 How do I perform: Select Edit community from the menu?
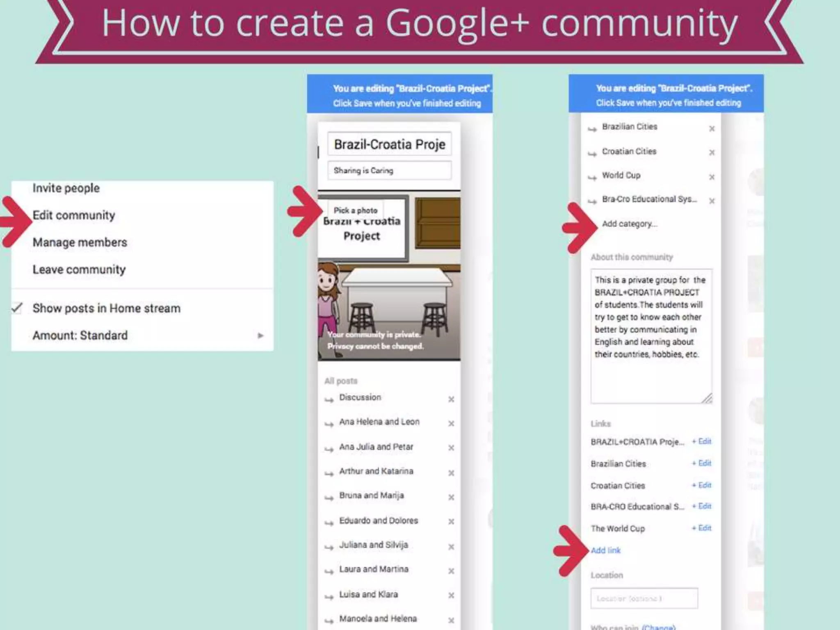pos(74,215)
